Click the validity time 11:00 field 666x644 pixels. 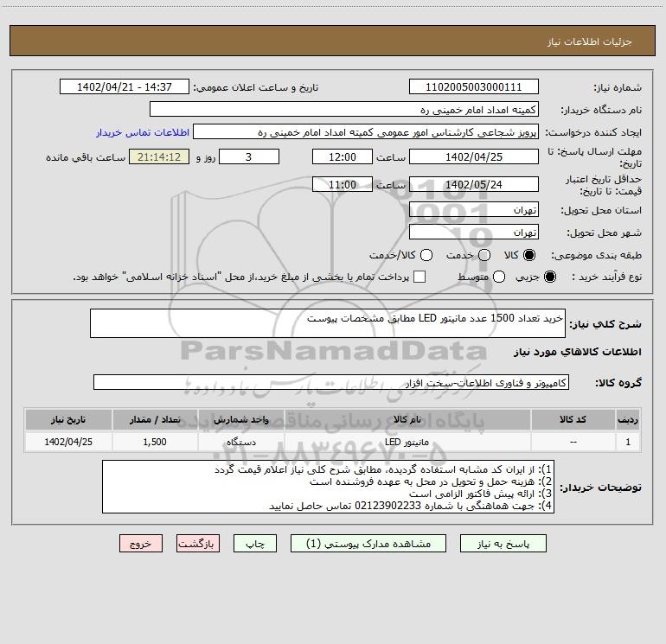point(343,184)
